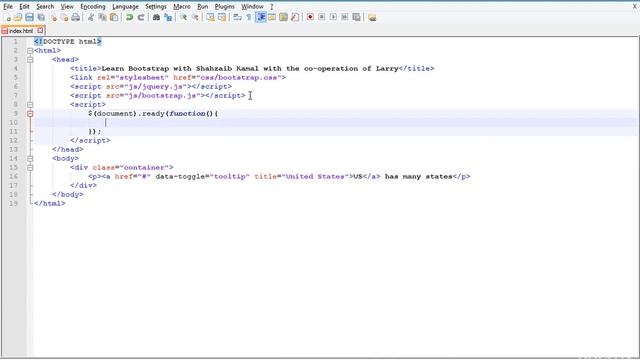Open Find with the binoculars icon
640x360 pixels.
pyautogui.click(x=156, y=17)
